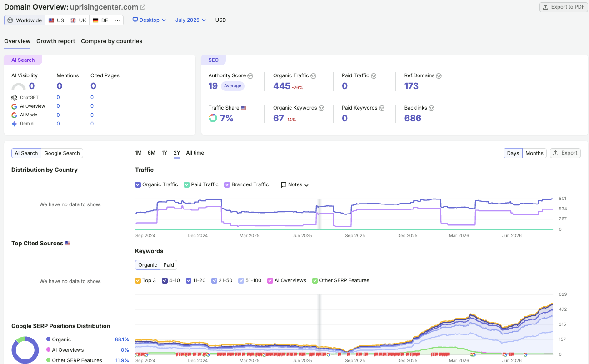This screenshot has width=589, height=364.
Task: Click the Google icon beside AI Overview
Action: tap(15, 106)
